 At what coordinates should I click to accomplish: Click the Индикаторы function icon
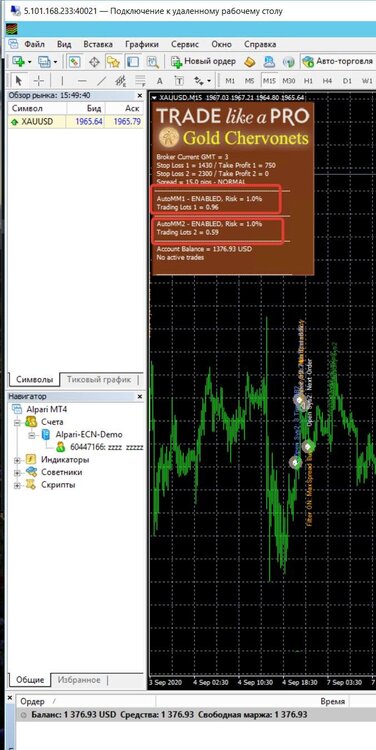click(32, 460)
